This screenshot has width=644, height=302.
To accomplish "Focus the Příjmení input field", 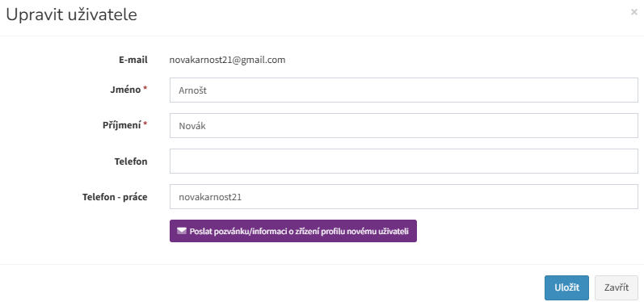I will 404,125.
